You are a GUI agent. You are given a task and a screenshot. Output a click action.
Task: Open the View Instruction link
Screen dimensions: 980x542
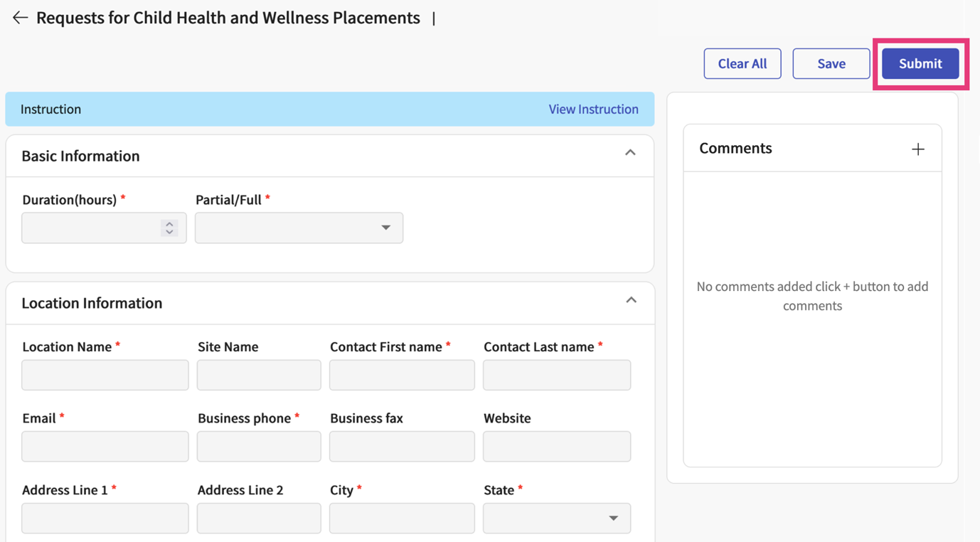click(593, 109)
